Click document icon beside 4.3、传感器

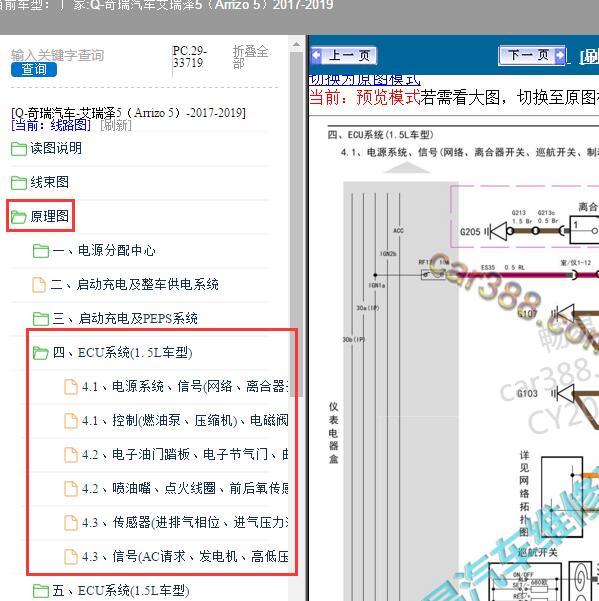71,523
